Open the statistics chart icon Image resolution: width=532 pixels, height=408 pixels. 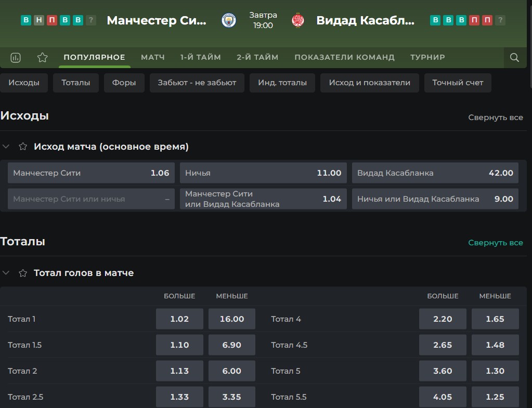(16, 58)
